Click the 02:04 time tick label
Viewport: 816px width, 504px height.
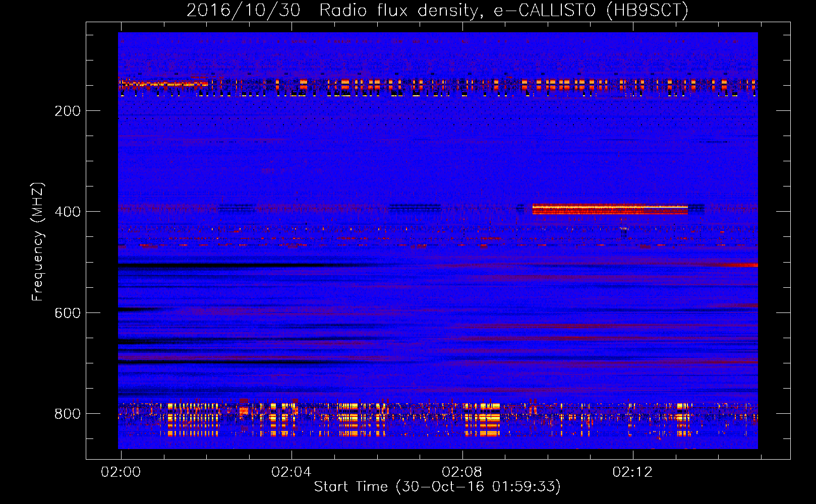pyautogui.click(x=292, y=472)
